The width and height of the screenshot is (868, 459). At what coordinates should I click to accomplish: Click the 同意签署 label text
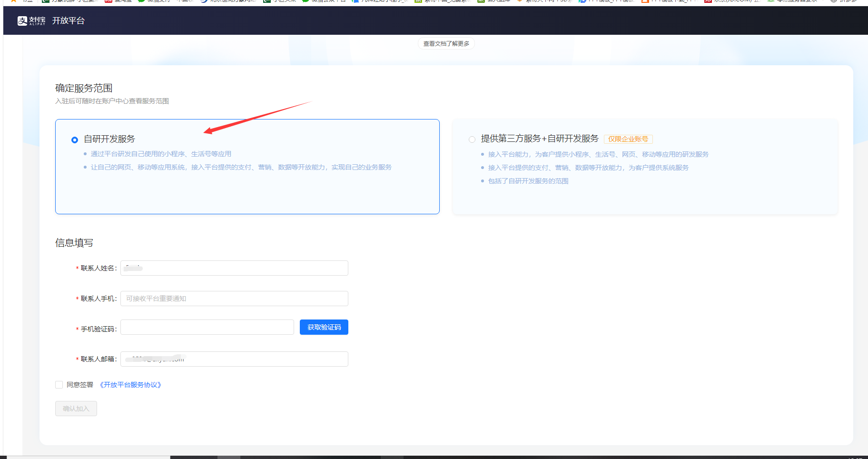click(80, 385)
